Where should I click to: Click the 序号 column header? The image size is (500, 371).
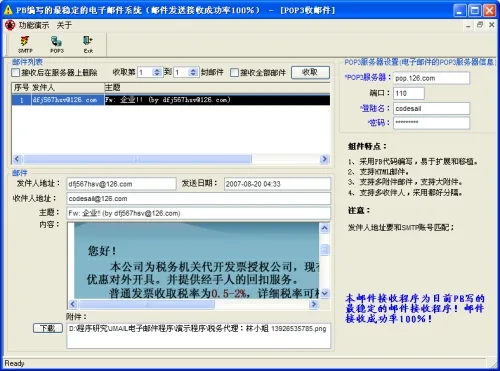click(21, 88)
